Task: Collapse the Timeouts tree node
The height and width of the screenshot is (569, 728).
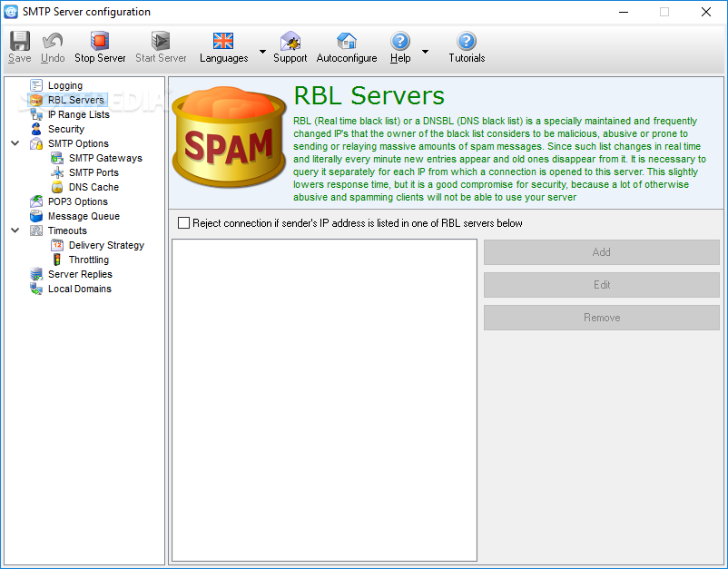Action: pos(15,231)
